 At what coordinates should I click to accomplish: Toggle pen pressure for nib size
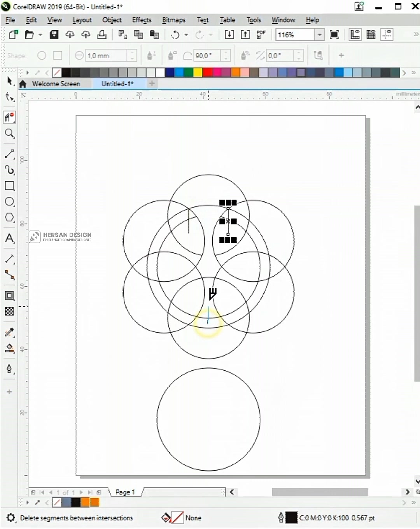(x=151, y=56)
